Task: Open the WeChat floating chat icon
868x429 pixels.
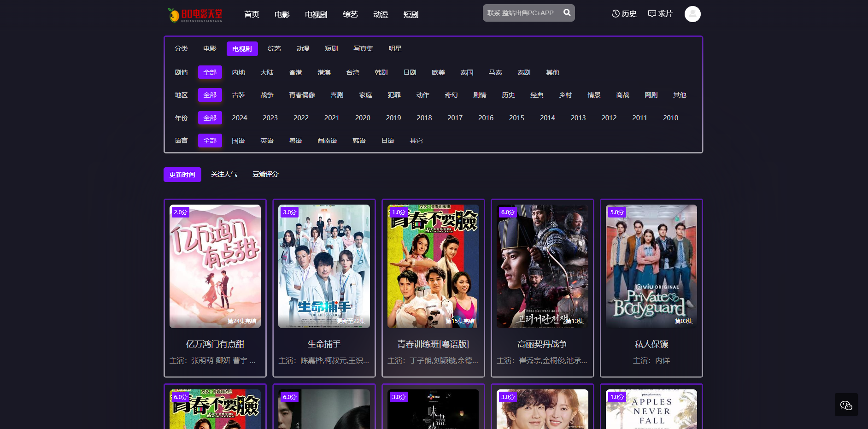Action: coord(846,405)
